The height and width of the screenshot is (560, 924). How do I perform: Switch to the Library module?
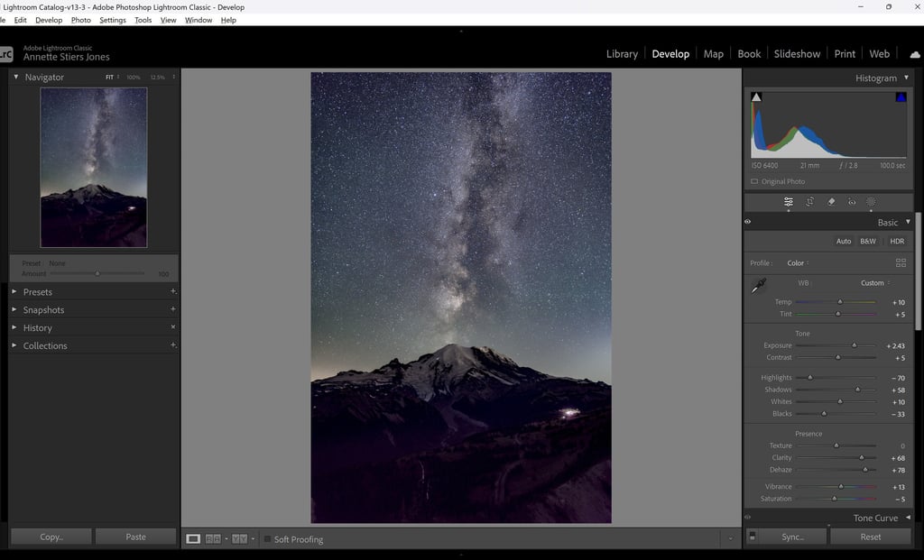tap(622, 53)
